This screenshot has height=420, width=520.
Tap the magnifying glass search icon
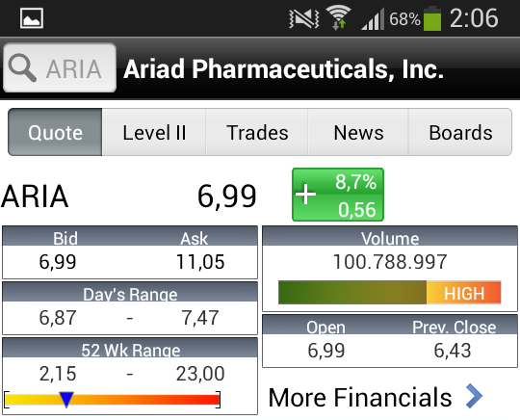[x=22, y=67]
